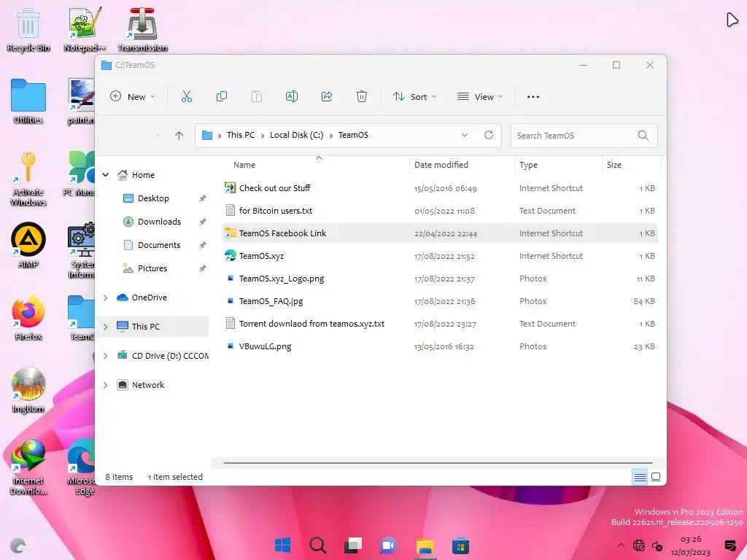Select the TeamOS.xyz internet shortcut
Screen dimensions: 747x560
point(440,256)
